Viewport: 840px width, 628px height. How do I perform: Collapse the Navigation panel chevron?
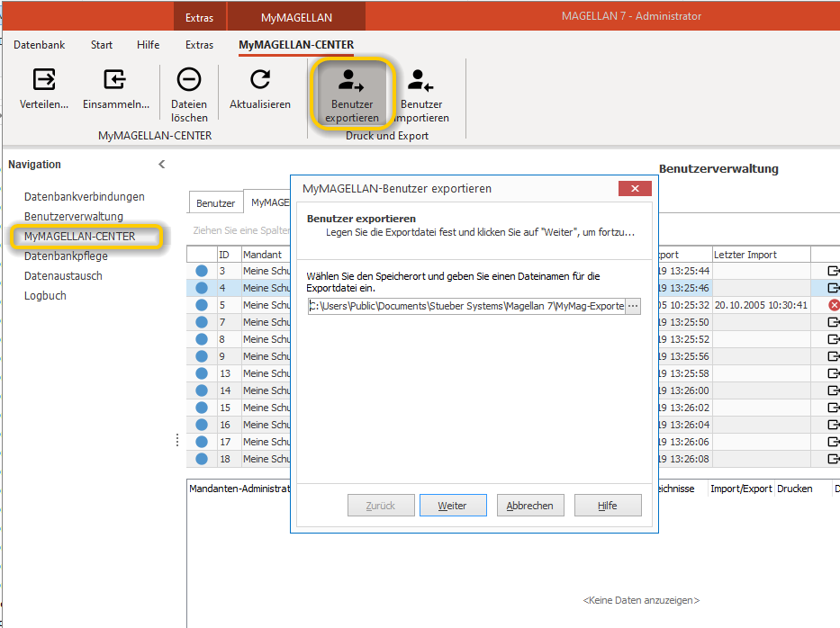pos(161,165)
